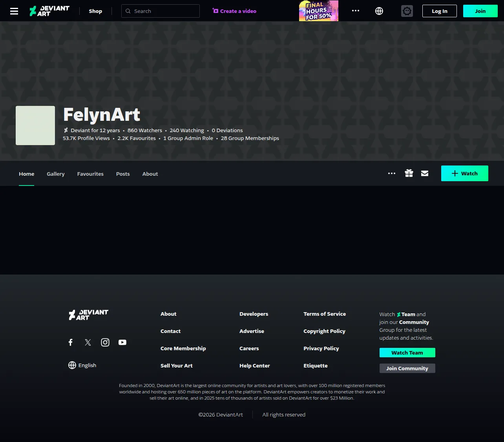Switch to the Favourites tab
This screenshot has height=442, width=504.
coord(90,174)
